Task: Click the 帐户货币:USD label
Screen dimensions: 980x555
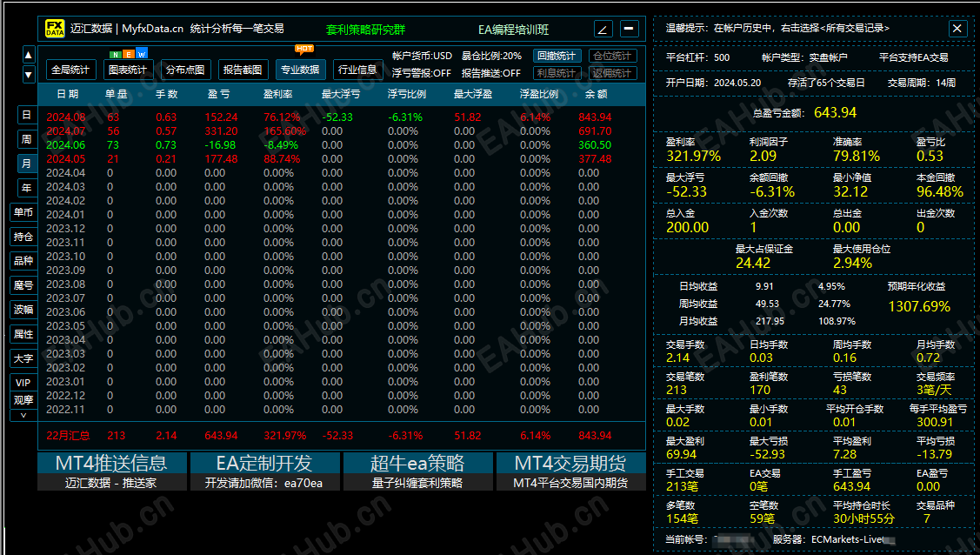Action: (422, 56)
